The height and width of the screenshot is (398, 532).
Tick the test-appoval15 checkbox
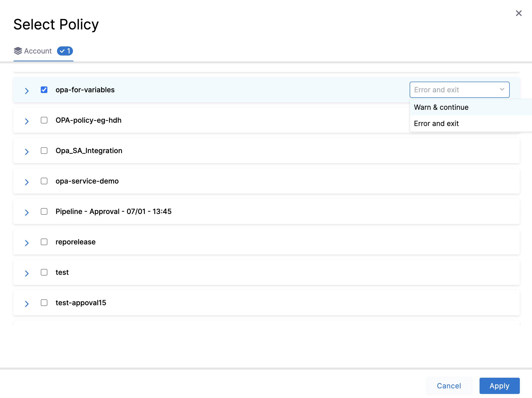tap(44, 303)
